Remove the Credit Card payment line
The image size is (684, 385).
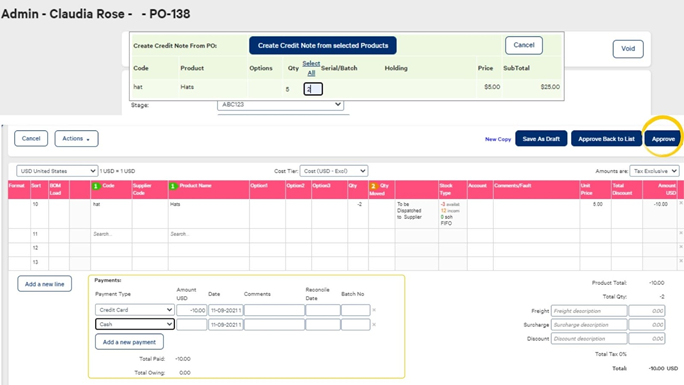pyautogui.click(x=374, y=310)
